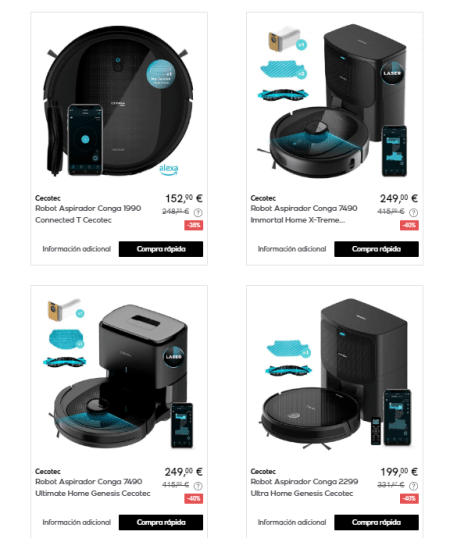Click price info icon for Conga 7490 Ultimate
The height and width of the screenshot is (542, 475).
point(198,486)
